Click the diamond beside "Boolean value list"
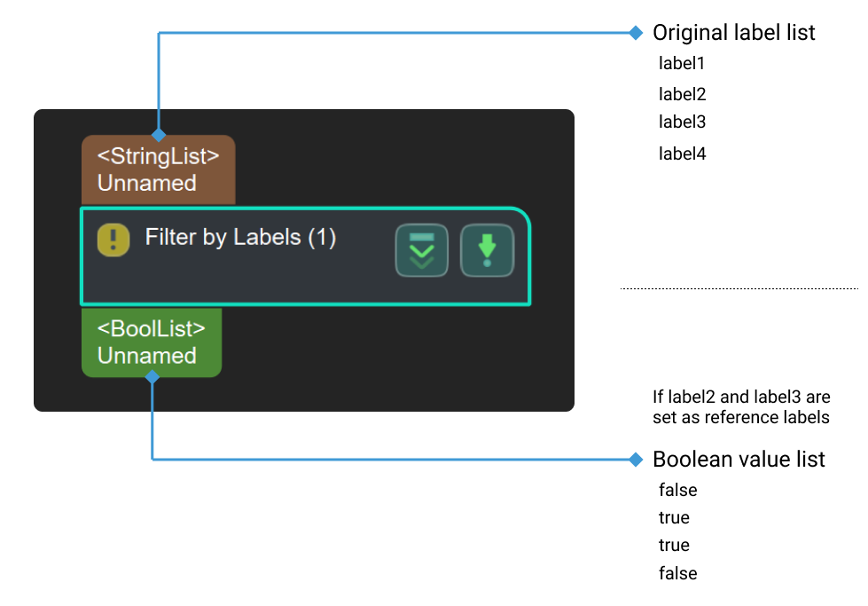Image resolution: width=868 pixels, height=606 pixels. coord(635,460)
